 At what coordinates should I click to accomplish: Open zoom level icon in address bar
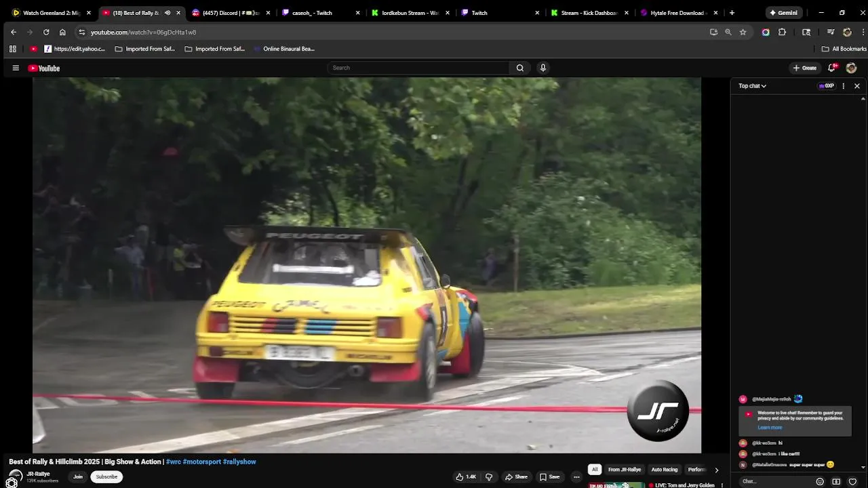[x=728, y=32]
